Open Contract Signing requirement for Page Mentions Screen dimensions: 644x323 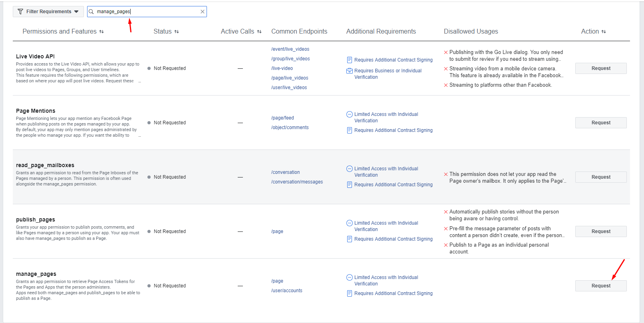394,130
